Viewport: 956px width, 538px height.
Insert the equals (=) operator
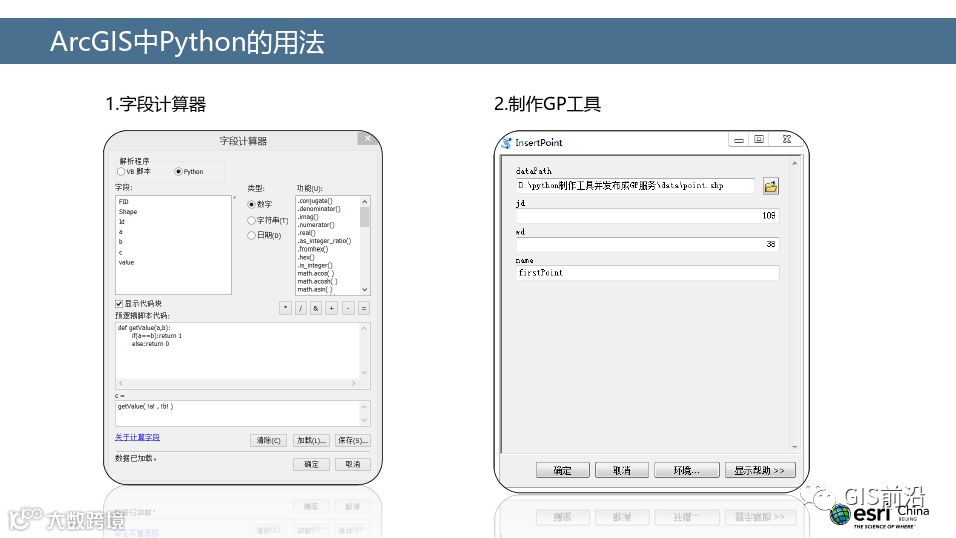pyautogui.click(x=364, y=309)
